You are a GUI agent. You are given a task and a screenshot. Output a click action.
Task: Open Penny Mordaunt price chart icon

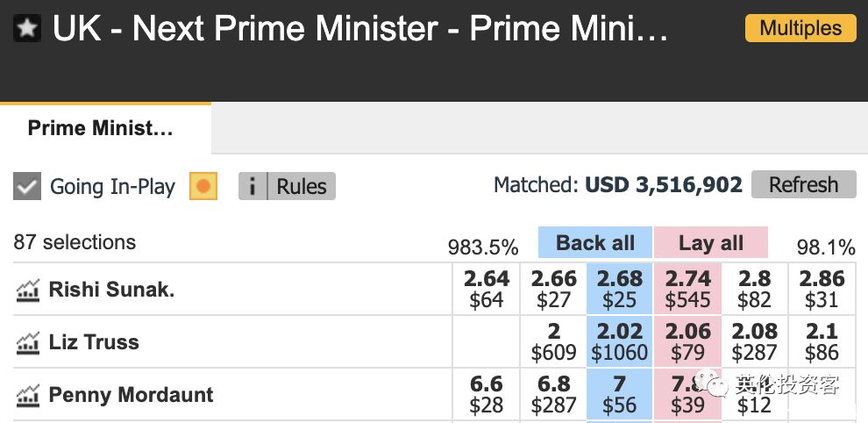point(28,395)
